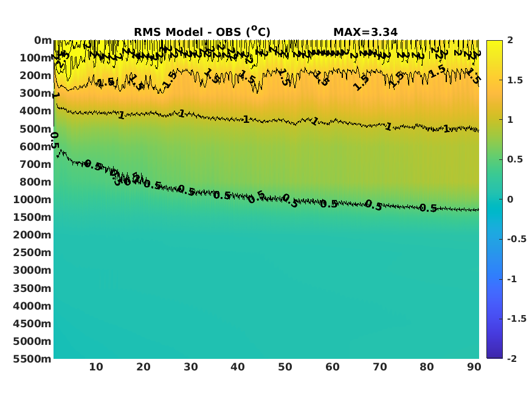Viewport: 532px width, 399px height.
Task: Select the "5500m" depth axis label
Action: tap(32, 359)
